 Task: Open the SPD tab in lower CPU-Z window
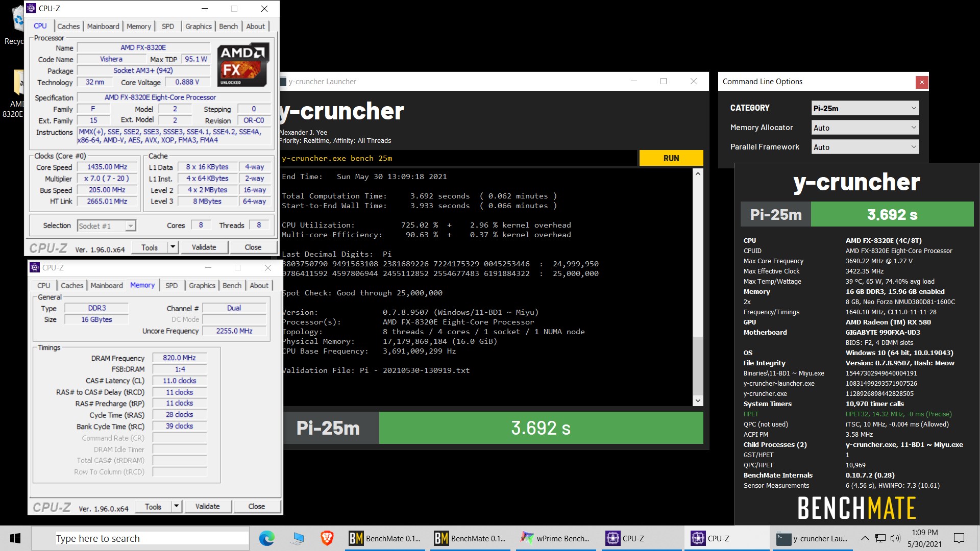pyautogui.click(x=171, y=285)
